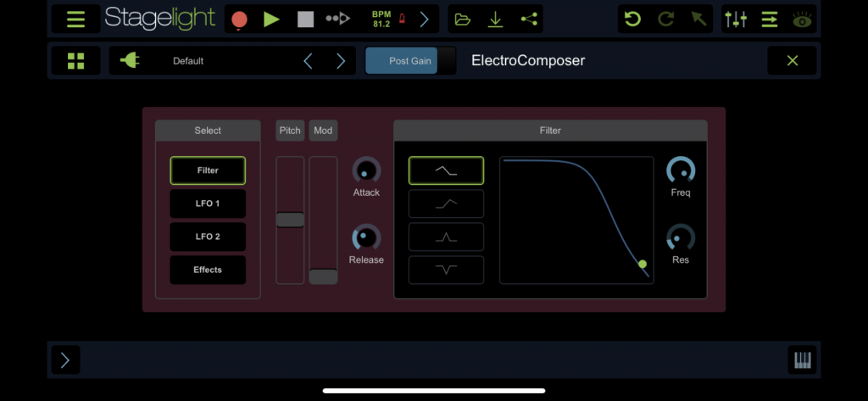Click the plug-in plug icon
The image size is (868, 401).
pyautogui.click(x=130, y=60)
